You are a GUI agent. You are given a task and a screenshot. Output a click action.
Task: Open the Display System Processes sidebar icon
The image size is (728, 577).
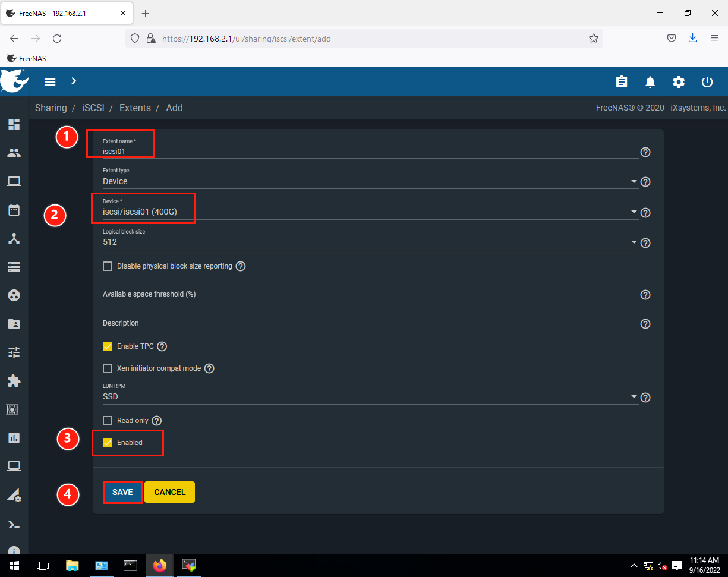point(14,496)
